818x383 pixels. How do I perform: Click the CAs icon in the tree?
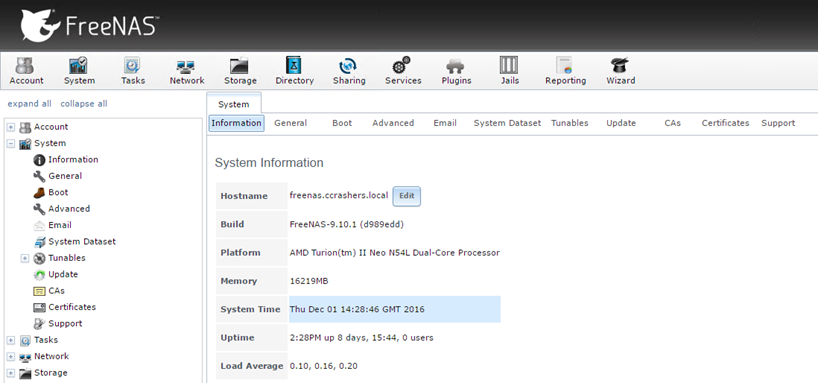click(39, 291)
